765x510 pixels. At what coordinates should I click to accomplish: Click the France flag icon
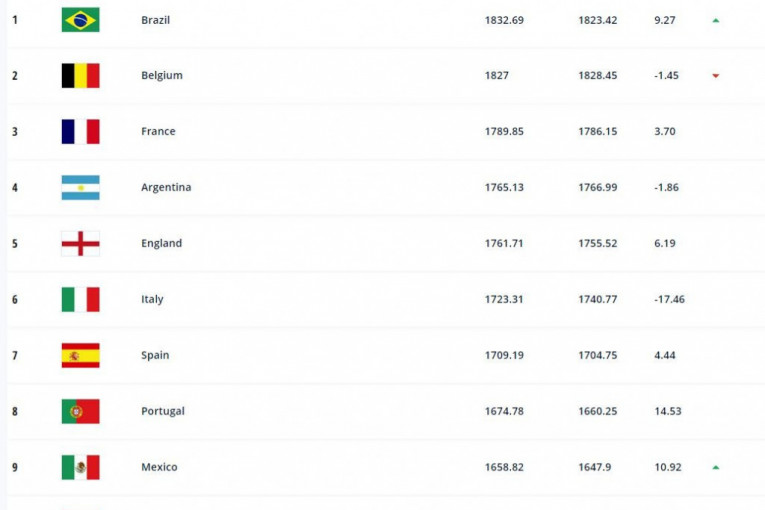[80, 132]
